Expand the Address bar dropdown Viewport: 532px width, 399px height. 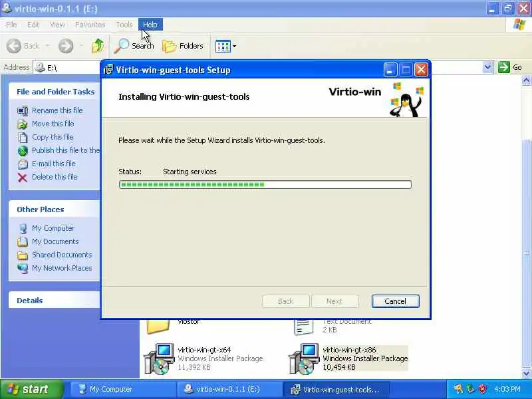click(487, 67)
